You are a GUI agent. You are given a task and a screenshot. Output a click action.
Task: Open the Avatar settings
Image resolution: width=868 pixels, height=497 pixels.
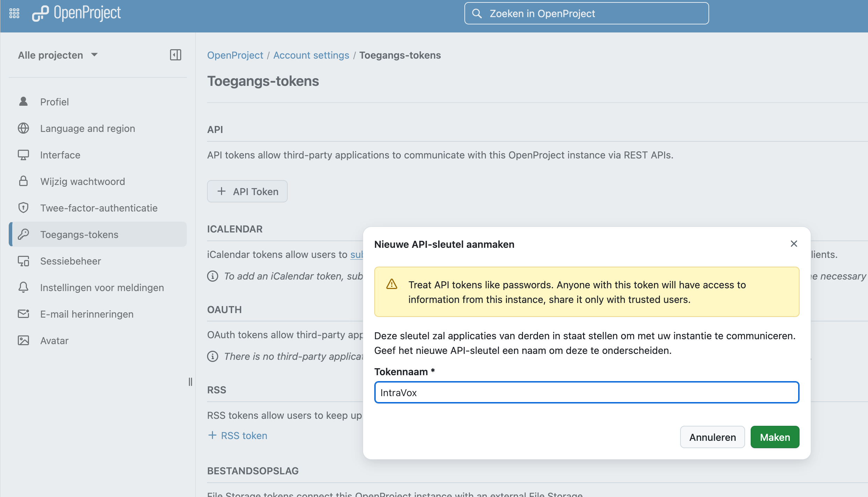pyautogui.click(x=98, y=340)
